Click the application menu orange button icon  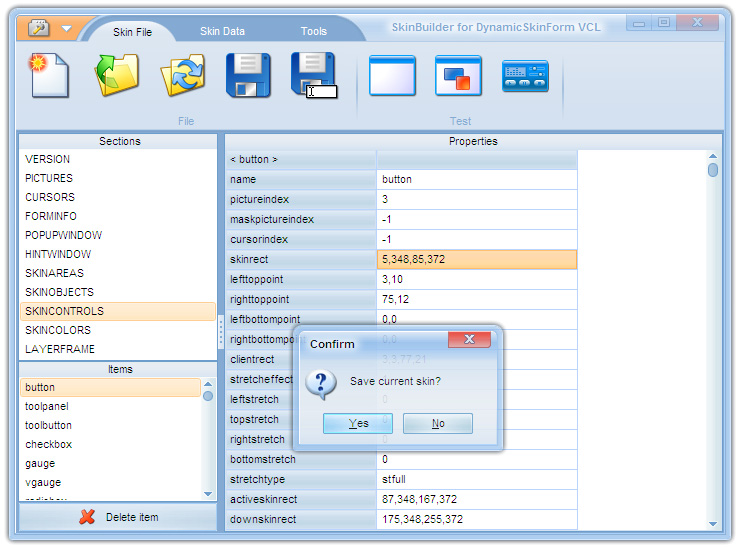pos(39,28)
